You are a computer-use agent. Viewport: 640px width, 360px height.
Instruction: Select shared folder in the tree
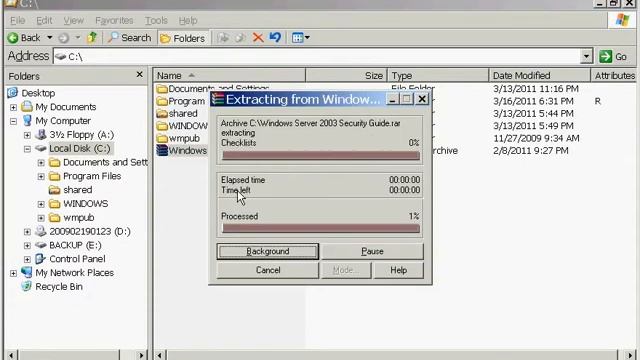(x=78, y=190)
